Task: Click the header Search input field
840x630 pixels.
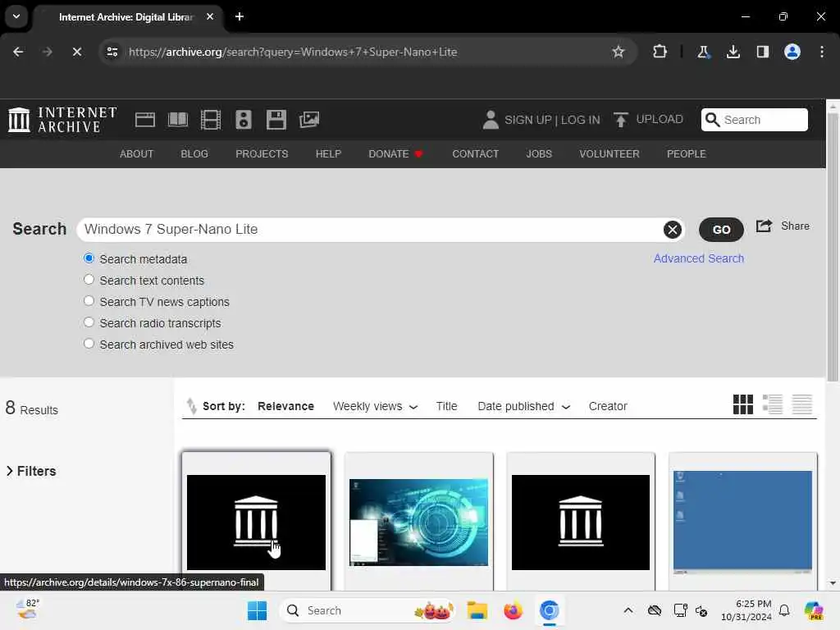Action: (755, 120)
